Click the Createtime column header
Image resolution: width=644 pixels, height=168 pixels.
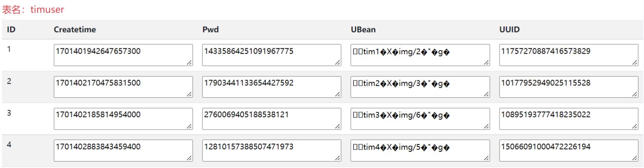tap(75, 30)
